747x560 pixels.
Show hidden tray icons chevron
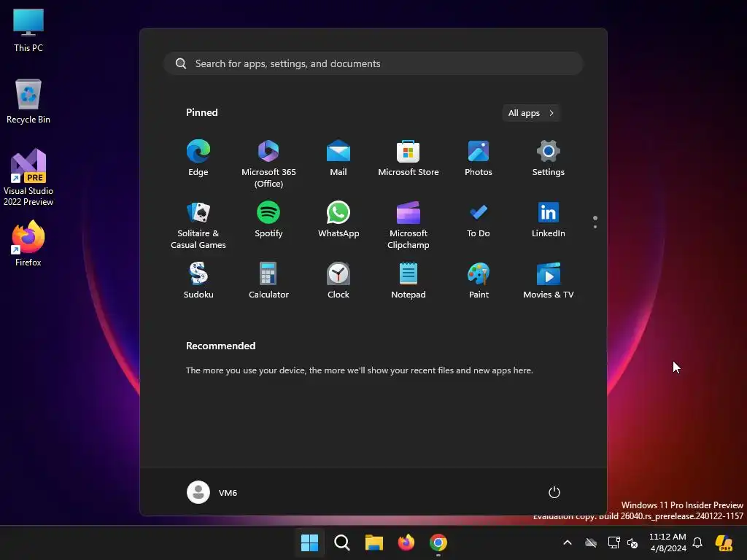click(568, 542)
